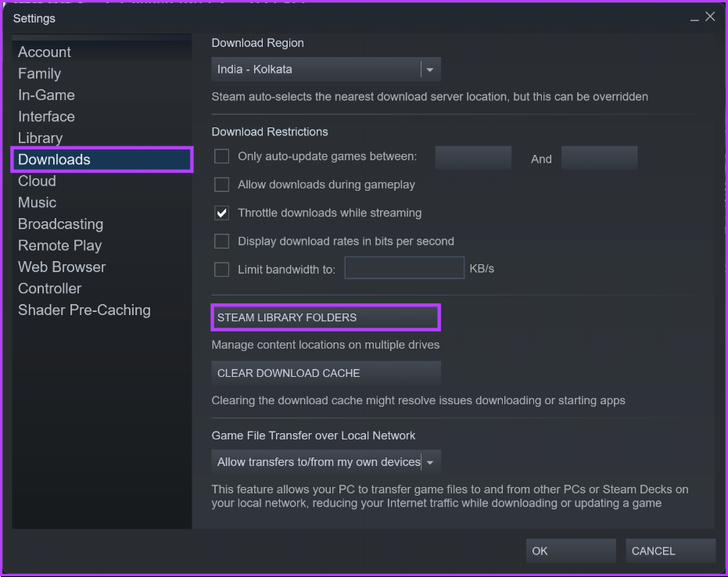
Task: Allow downloads during gameplay
Action: coord(221,185)
